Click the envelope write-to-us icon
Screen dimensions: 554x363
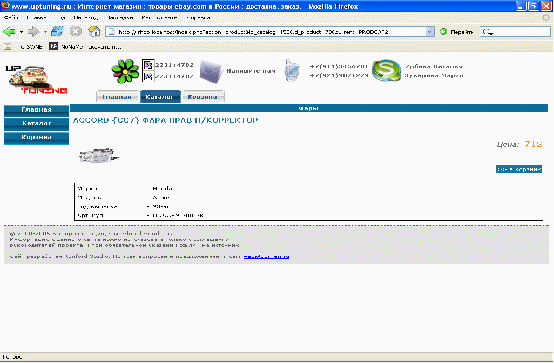pos(211,71)
